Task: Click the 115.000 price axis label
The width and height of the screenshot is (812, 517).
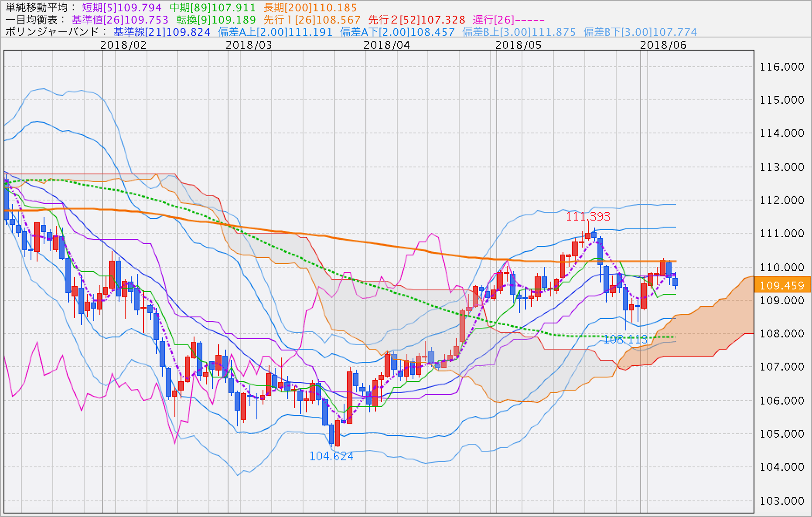Action: click(x=782, y=100)
